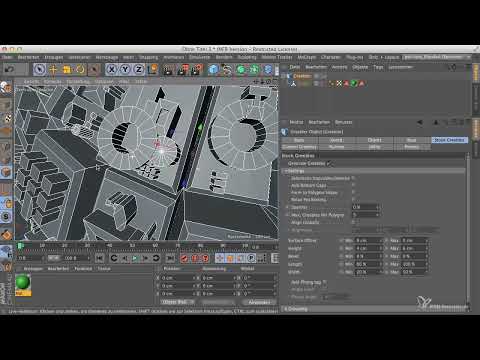The width and height of the screenshot is (480, 360).
Task: Open the Presets tab
Action: point(412,147)
